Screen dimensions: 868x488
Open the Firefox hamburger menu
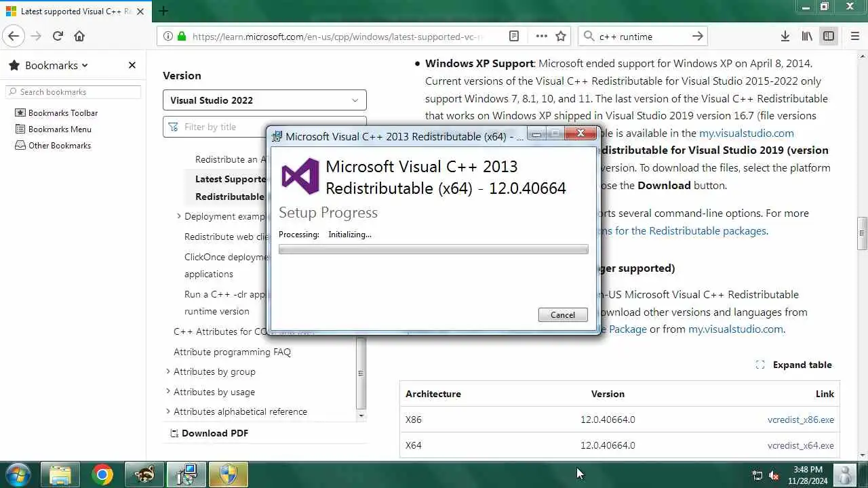(x=854, y=36)
